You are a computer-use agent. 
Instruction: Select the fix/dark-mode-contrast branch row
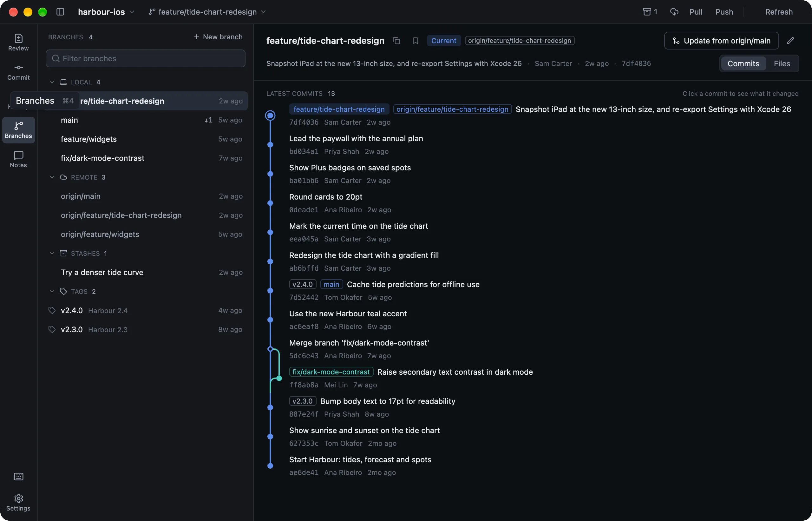[x=147, y=158]
